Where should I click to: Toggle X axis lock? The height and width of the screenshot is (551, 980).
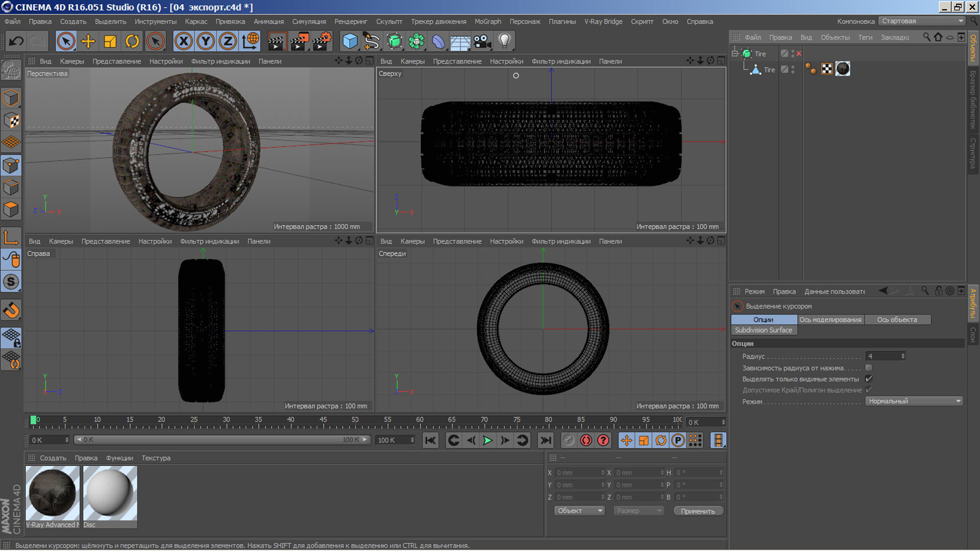pos(184,41)
